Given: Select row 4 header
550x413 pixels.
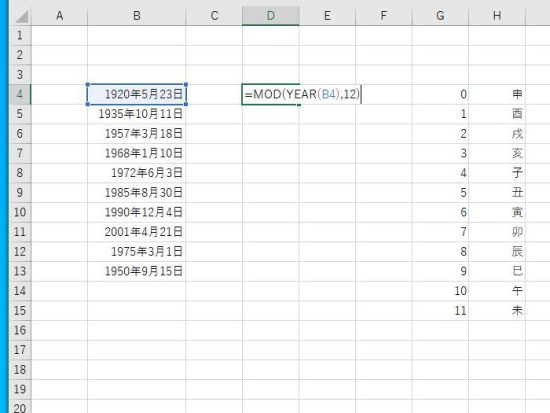Looking at the screenshot, I should click(20, 94).
